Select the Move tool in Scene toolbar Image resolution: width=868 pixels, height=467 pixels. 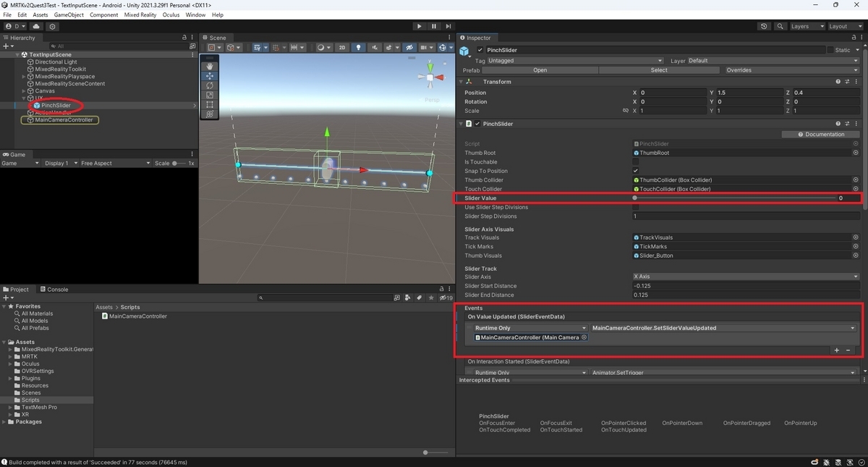pyautogui.click(x=210, y=75)
